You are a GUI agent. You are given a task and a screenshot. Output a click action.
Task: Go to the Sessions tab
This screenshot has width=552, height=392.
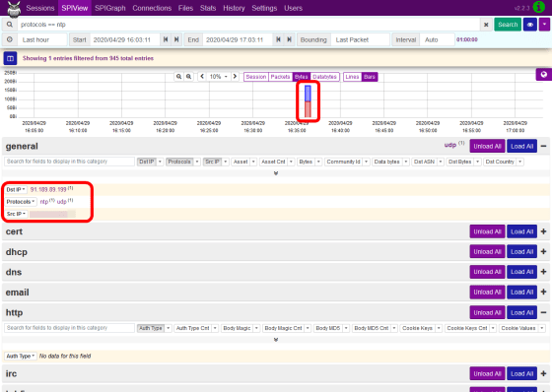click(40, 8)
